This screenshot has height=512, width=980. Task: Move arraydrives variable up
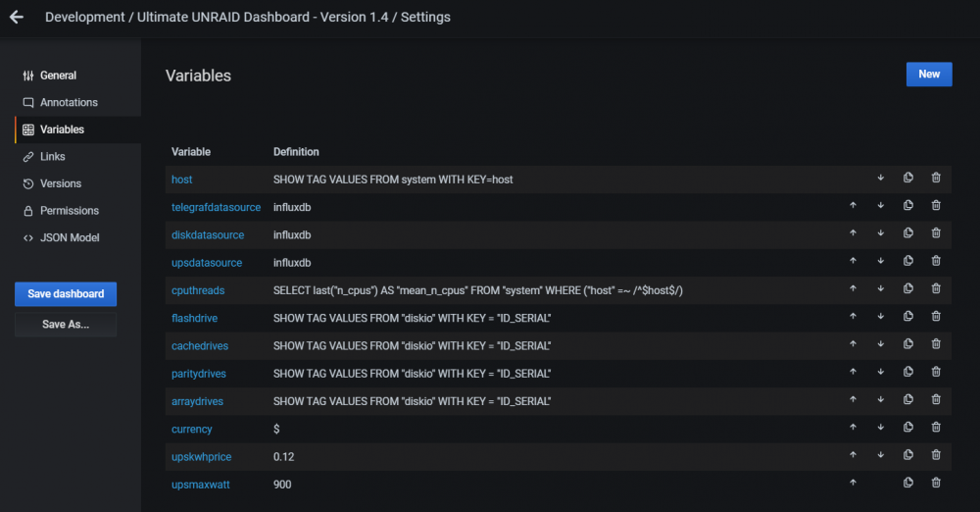pyautogui.click(x=854, y=399)
